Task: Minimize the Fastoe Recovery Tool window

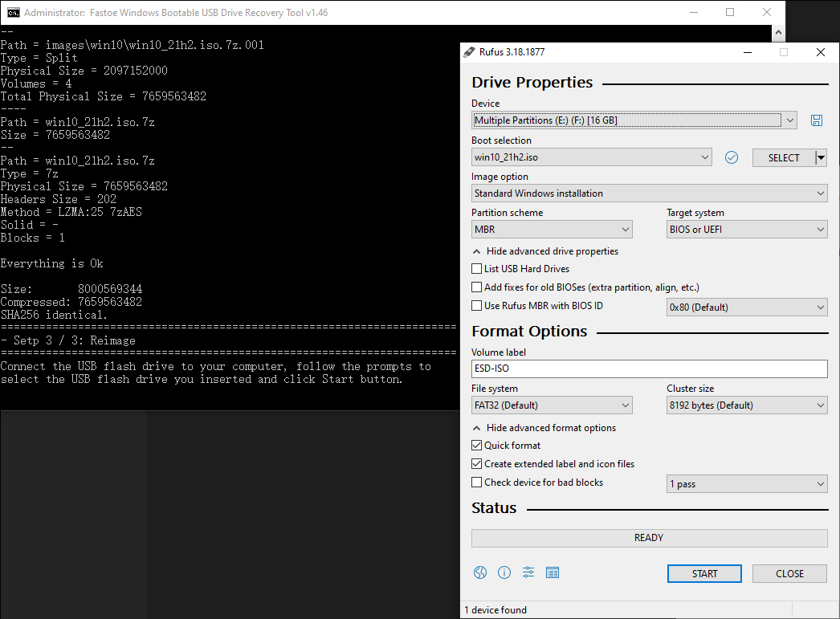Action: pos(694,12)
